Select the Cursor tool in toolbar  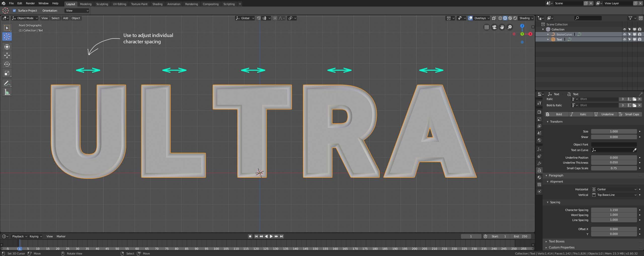tap(7, 36)
